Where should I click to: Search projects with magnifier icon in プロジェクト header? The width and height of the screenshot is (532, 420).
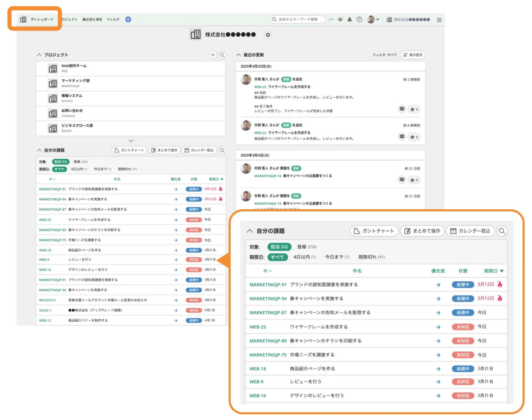[222, 55]
